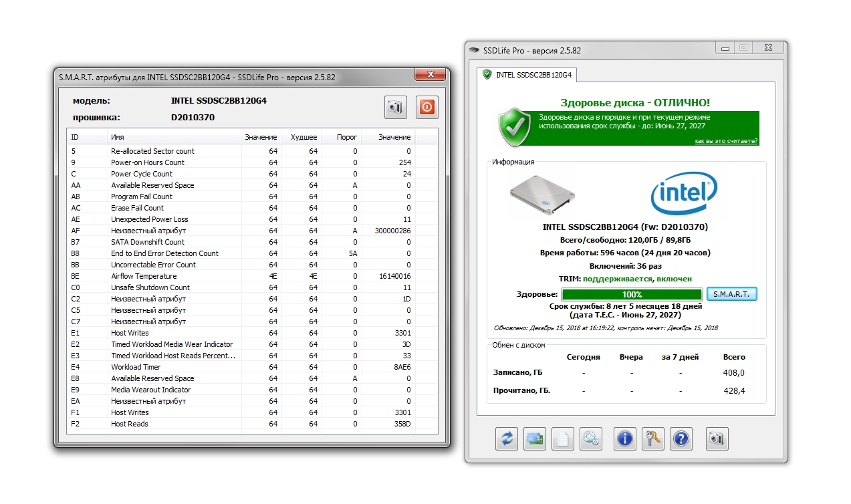
Task: Select the 'Re-allocated Sector count' row
Action: [x=253, y=151]
